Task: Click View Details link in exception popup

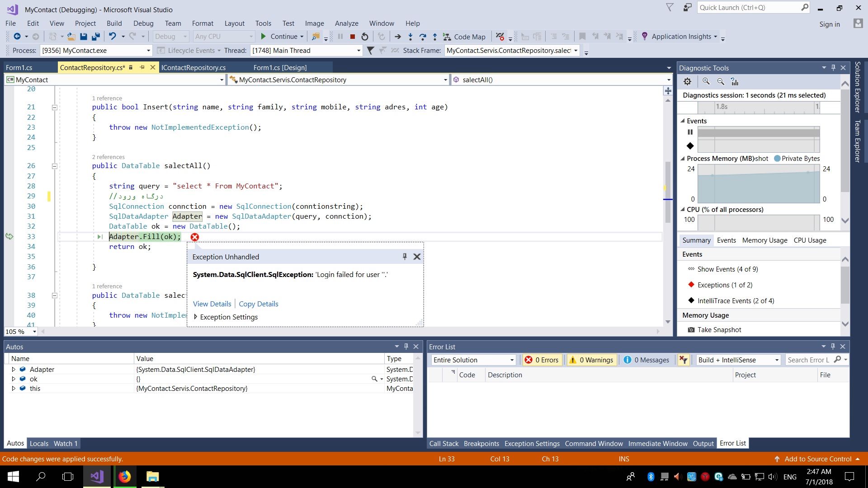Action: 212,304
